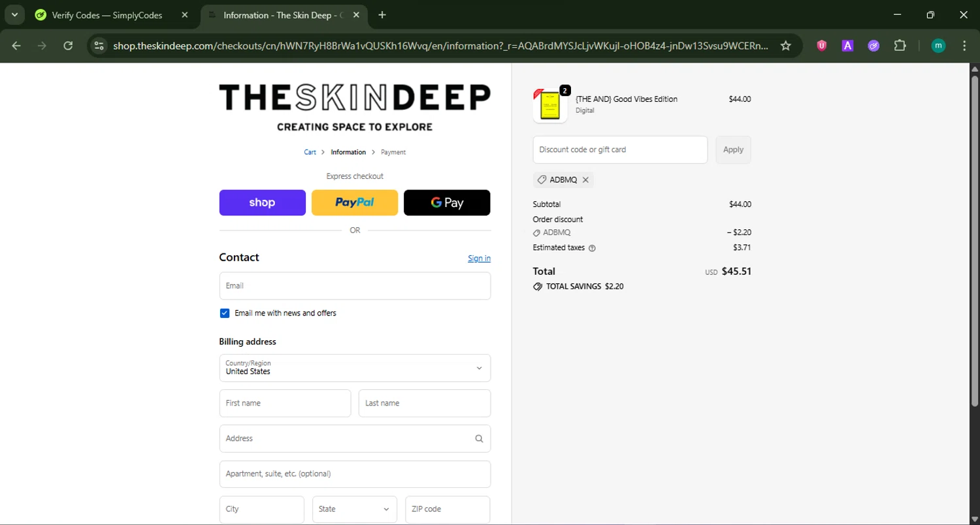Open the Country/Region dropdown
The image size is (980, 525).
click(355, 368)
